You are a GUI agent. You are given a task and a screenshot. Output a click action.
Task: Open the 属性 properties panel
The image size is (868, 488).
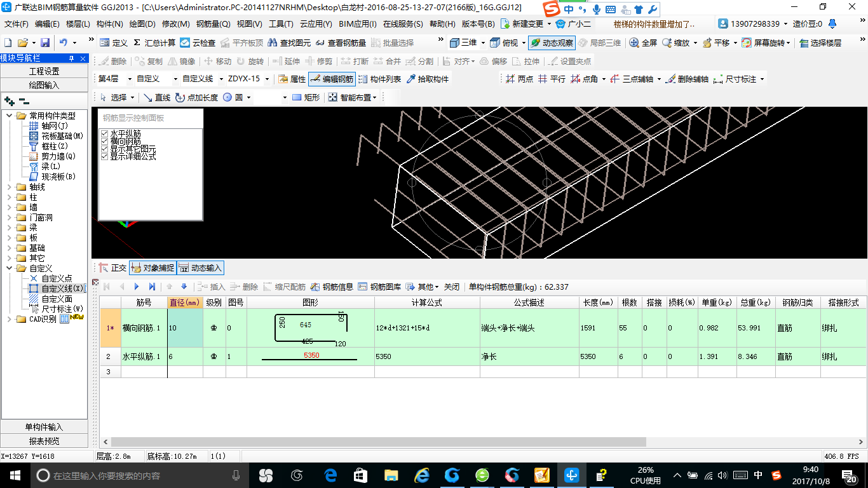[x=292, y=79]
